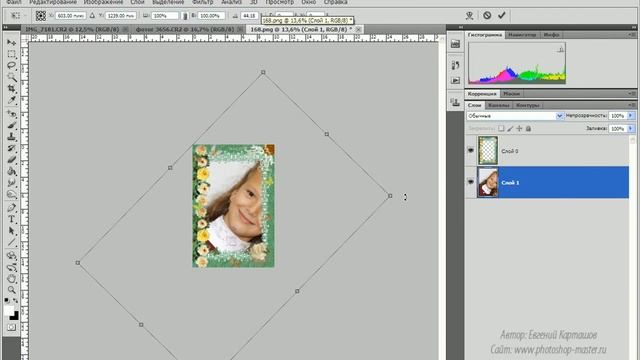The width and height of the screenshot is (640, 360).
Task: Expand the icon dock double arrows
Action: pos(461,27)
